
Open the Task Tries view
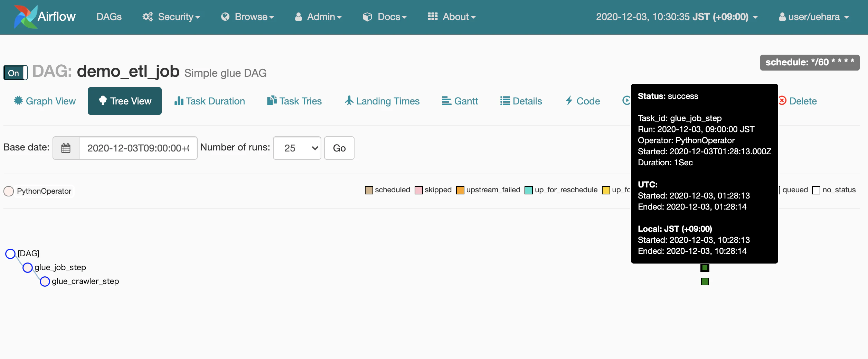[294, 101]
